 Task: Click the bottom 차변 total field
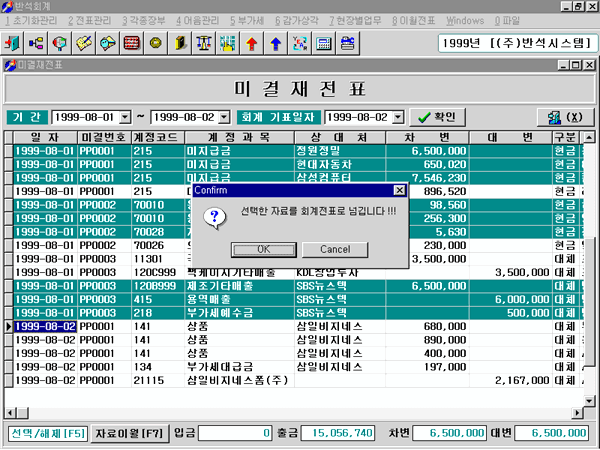[450, 433]
